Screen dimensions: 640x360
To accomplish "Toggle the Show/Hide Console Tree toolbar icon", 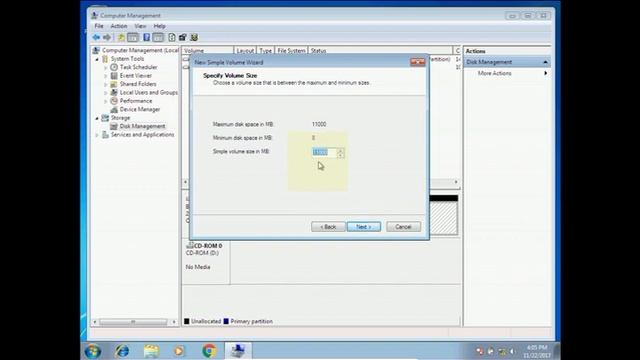I will pos(133,38).
